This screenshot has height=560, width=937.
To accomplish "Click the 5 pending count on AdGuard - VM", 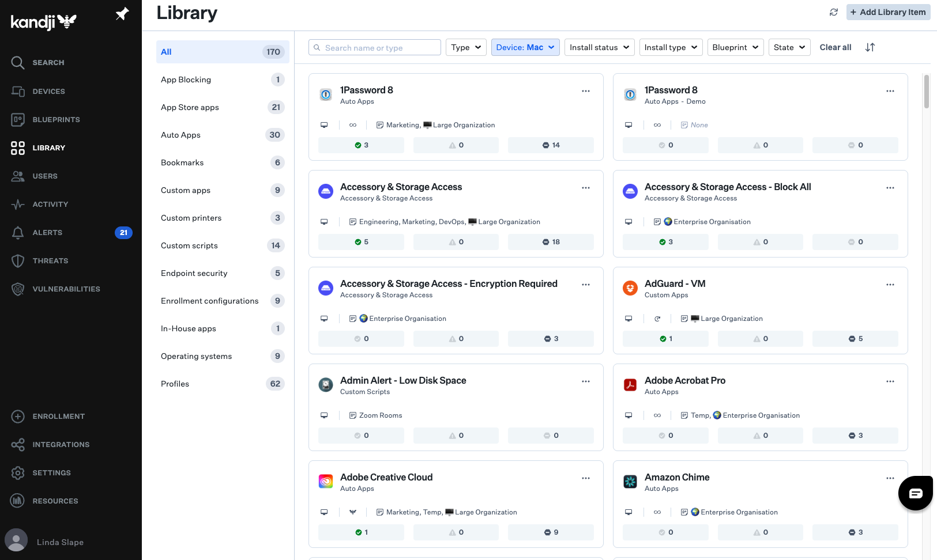I will click(x=855, y=339).
